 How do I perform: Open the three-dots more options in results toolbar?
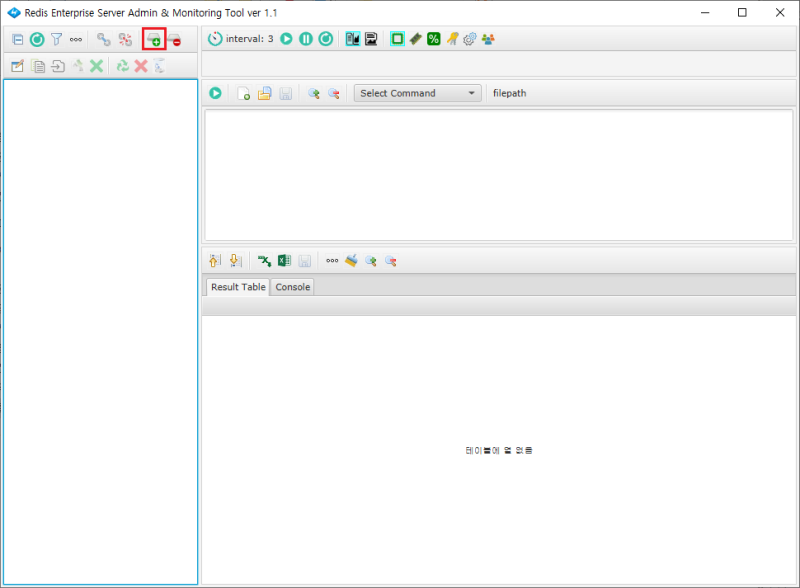(x=332, y=260)
